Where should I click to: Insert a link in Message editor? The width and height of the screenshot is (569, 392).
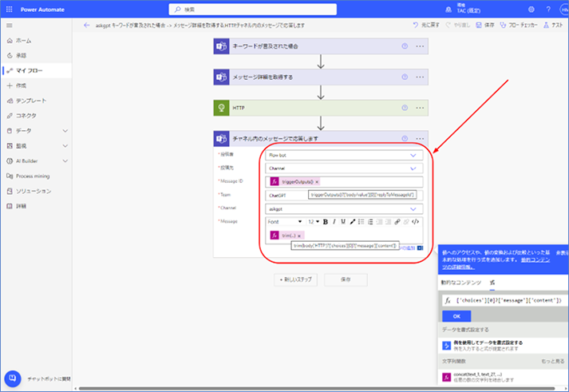click(397, 222)
